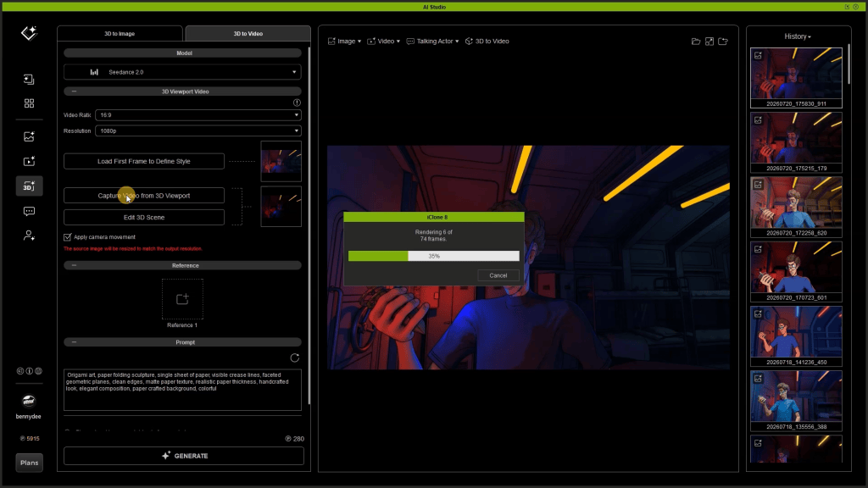Collapse the 3D Viewport Video section
The image size is (868, 488).
click(75, 91)
